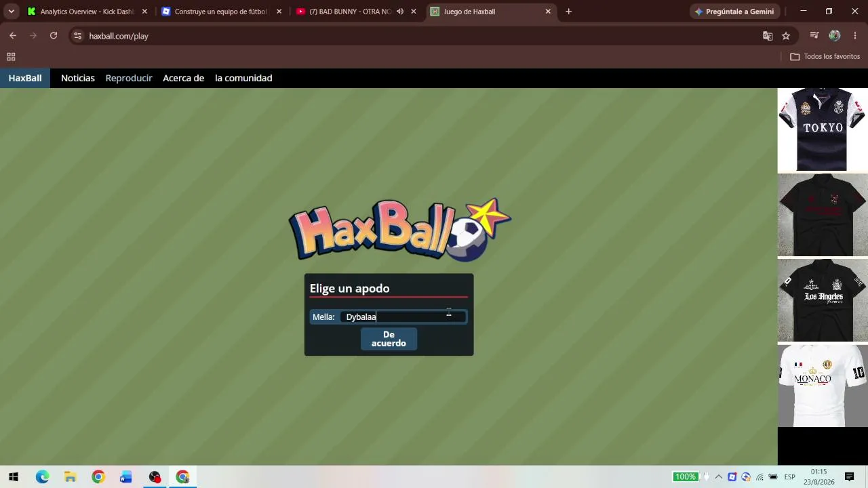Open the Wi-Fi network tray icon
Screen dimensions: 868x488
759,477
